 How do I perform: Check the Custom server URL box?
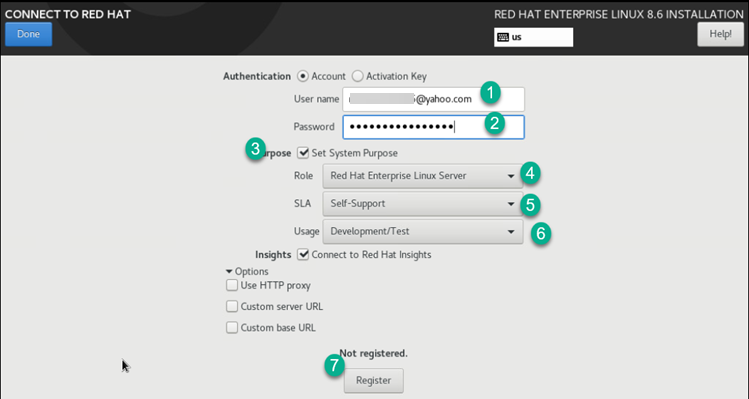(x=232, y=306)
